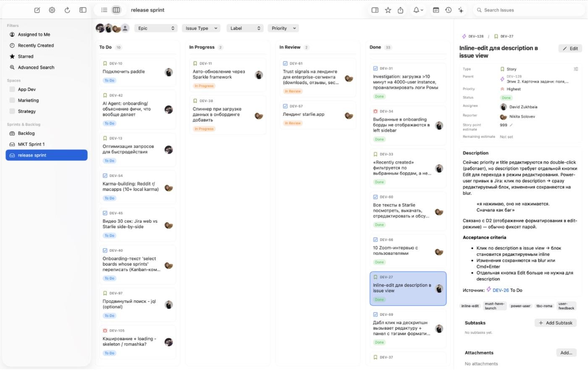Open the Epic filter dropdown
This screenshot has height=370, width=588.
[x=156, y=28]
